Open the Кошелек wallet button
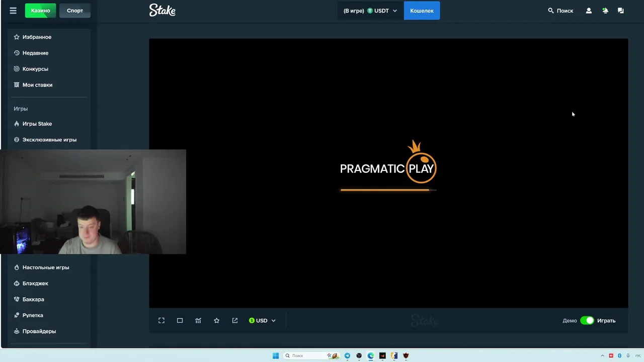Image resolution: width=644 pixels, height=362 pixels. [x=422, y=11]
